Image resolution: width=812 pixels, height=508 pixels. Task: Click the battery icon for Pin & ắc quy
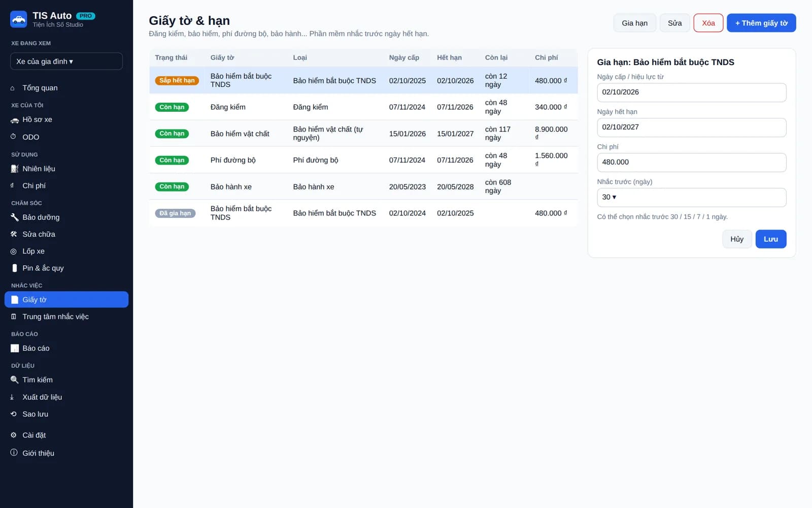14,268
